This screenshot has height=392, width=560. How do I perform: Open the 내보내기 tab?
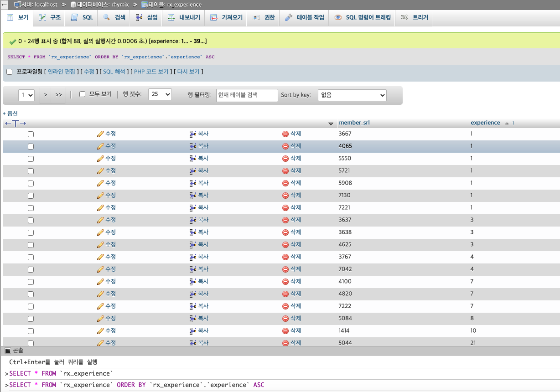click(184, 17)
